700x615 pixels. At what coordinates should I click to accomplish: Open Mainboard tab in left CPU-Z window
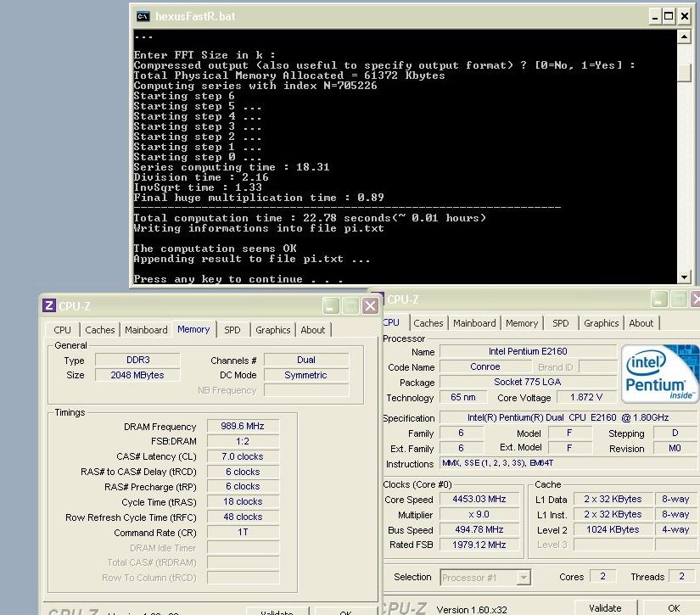tap(146, 330)
